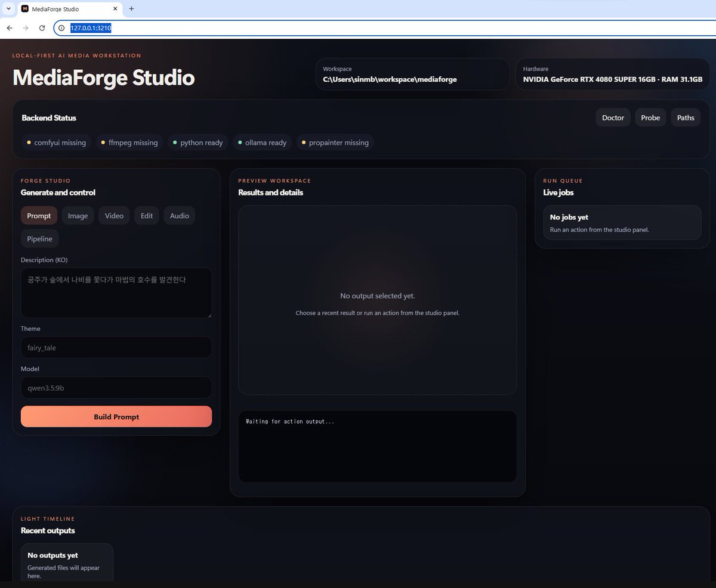Image resolution: width=716 pixels, height=588 pixels.
Task: Click the address bar URL
Action: pos(91,28)
